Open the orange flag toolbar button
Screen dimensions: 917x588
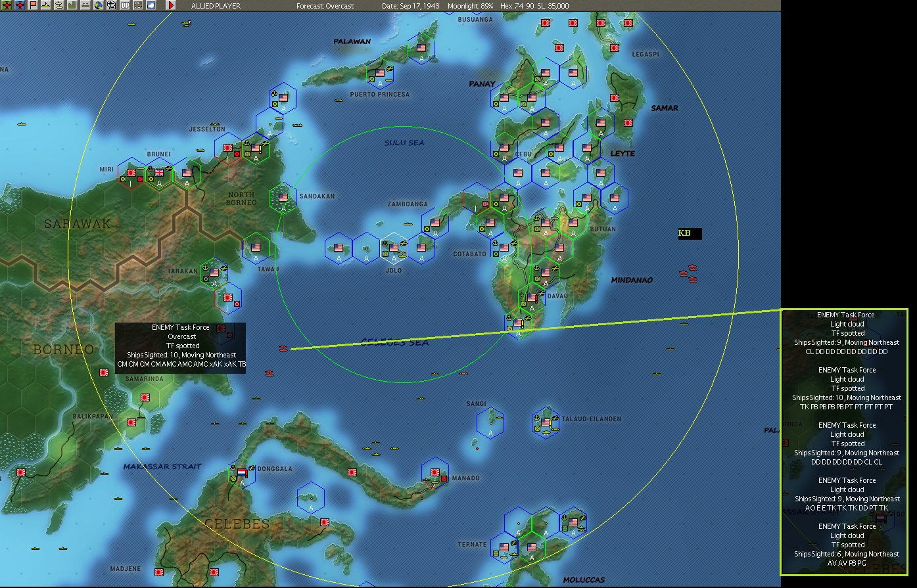[x=33, y=5]
